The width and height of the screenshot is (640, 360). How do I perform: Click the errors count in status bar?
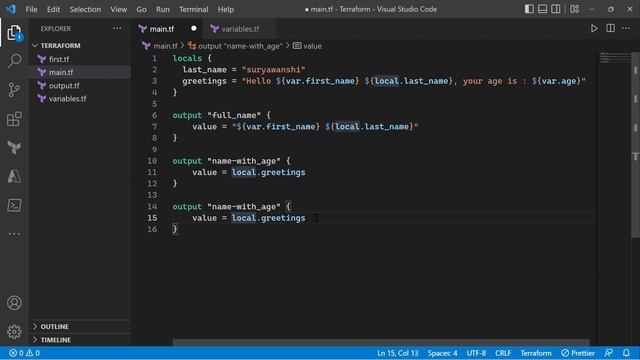(x=17, y=353)
